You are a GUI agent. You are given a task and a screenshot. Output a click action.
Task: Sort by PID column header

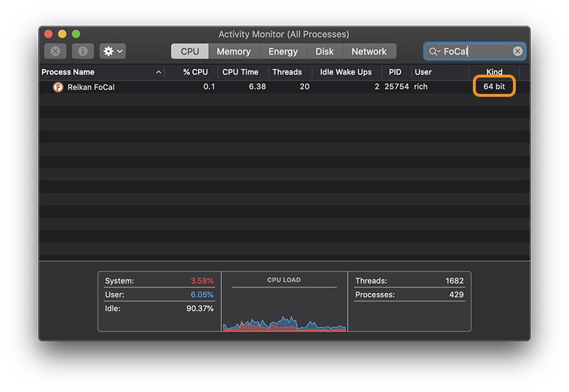(395, 72)
